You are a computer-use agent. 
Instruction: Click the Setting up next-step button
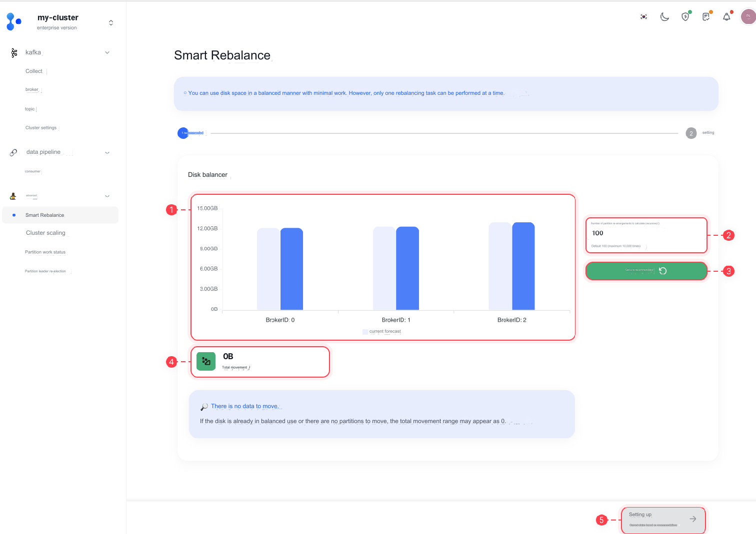coord(663,520)
